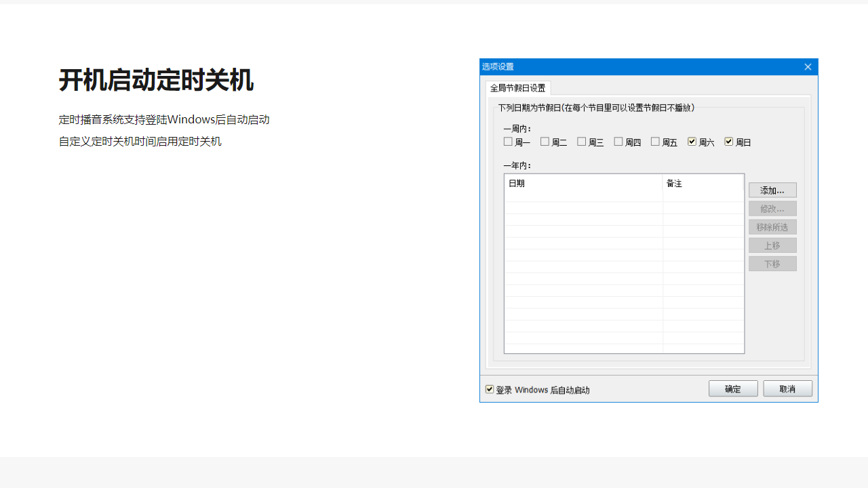Image resolution: width=868 pixels, height=488 pixels.
Task: Select the 全局节假日设置 tab
Action: tap(517, 87)
